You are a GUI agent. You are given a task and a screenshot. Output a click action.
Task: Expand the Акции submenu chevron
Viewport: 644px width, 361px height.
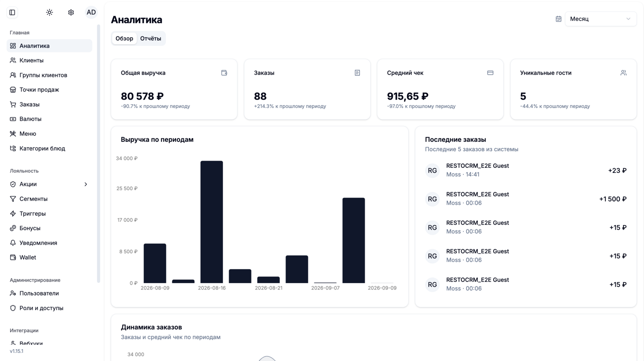point(86,184)
